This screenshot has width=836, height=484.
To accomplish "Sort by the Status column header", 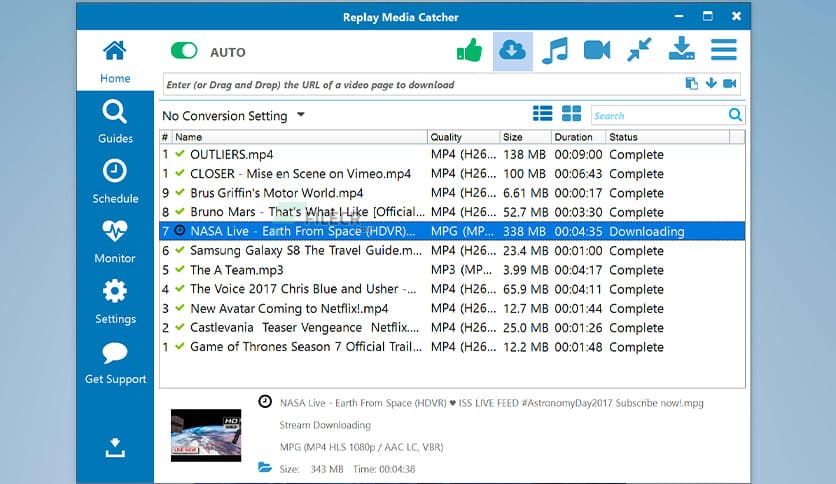I will (668, 137).
